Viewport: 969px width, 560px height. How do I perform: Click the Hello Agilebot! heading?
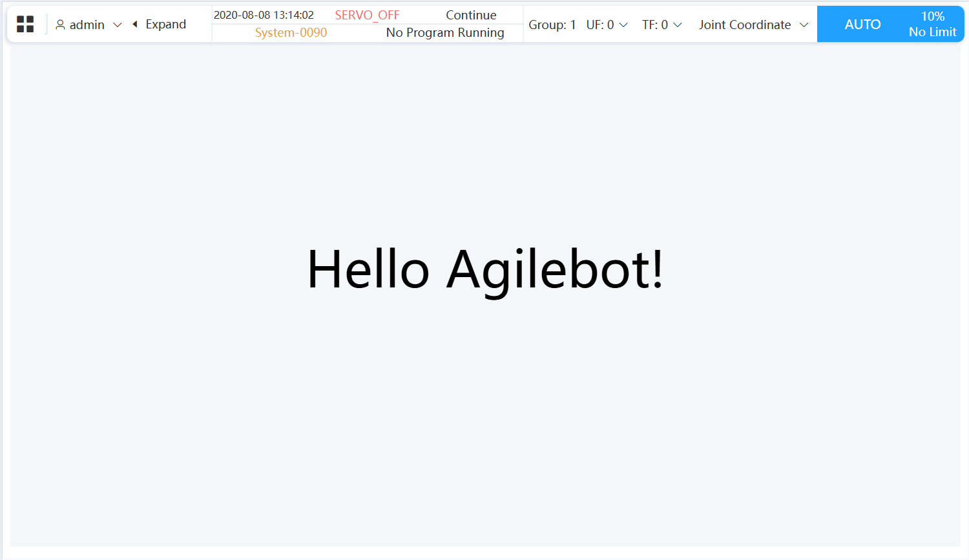click(x=484, y=269)
